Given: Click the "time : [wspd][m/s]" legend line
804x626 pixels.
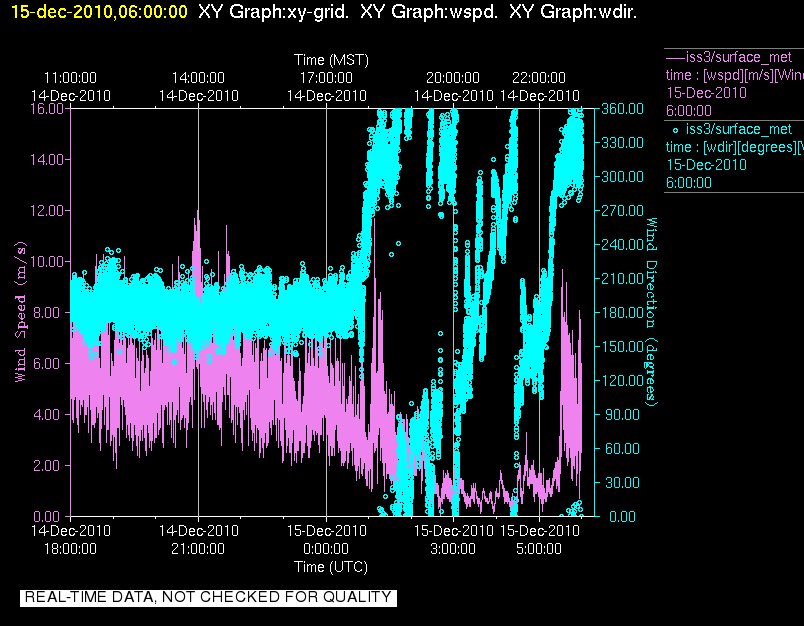Looking at the screenshot, I should tap(734, 75).
